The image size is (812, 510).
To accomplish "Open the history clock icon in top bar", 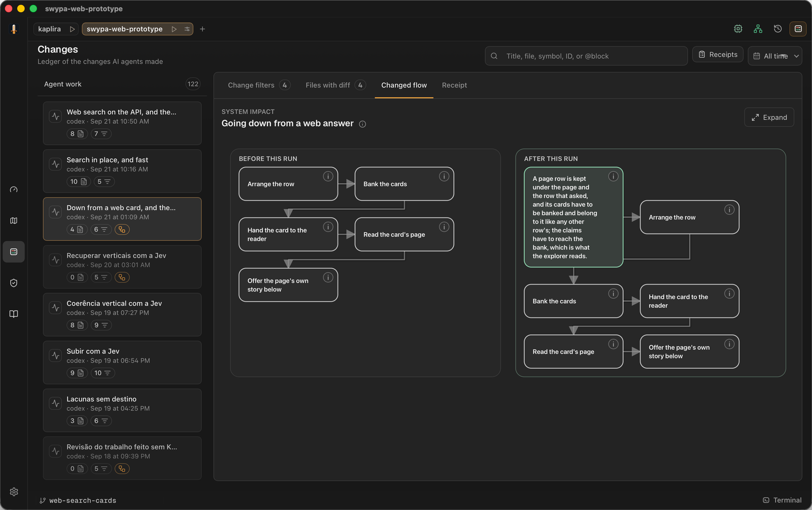I will point(777,29).
